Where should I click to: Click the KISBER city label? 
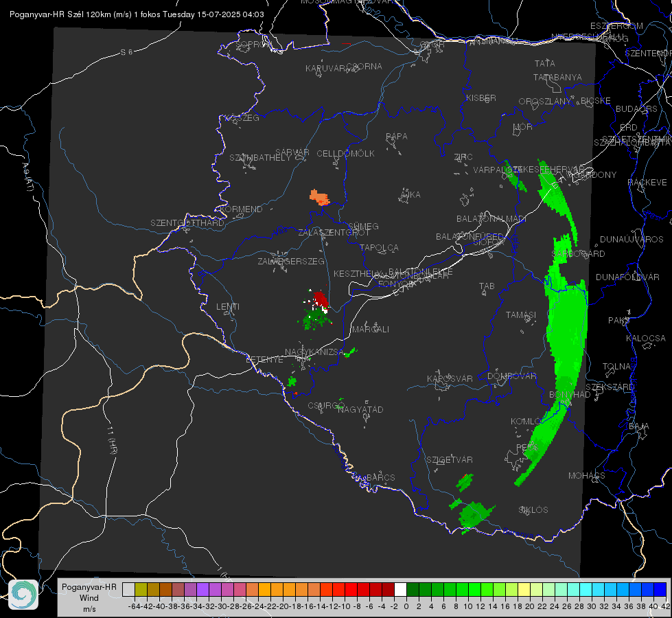[481, 98]
